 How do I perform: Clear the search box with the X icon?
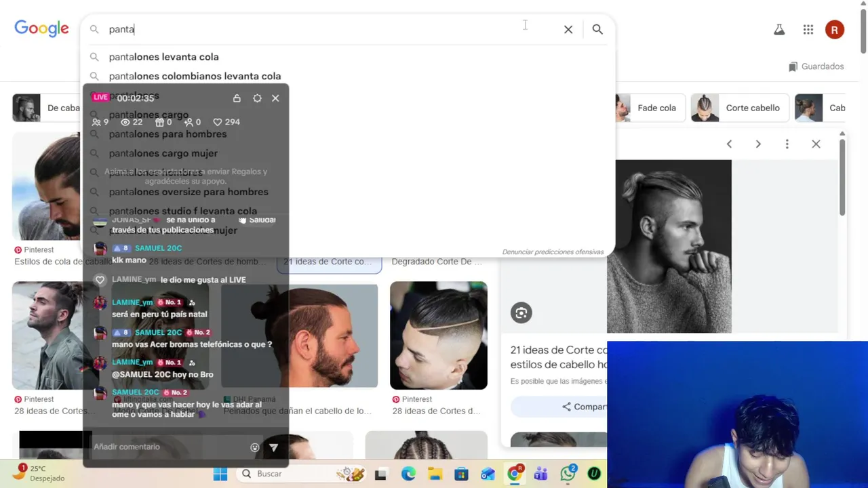click(x=568, y=29)
